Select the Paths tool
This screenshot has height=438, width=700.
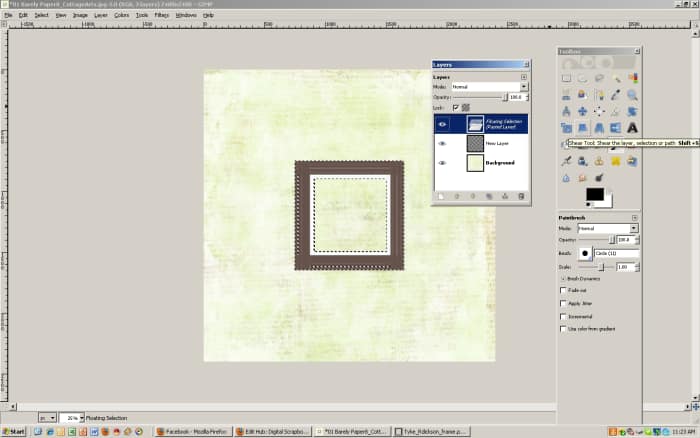coord(599,95)
